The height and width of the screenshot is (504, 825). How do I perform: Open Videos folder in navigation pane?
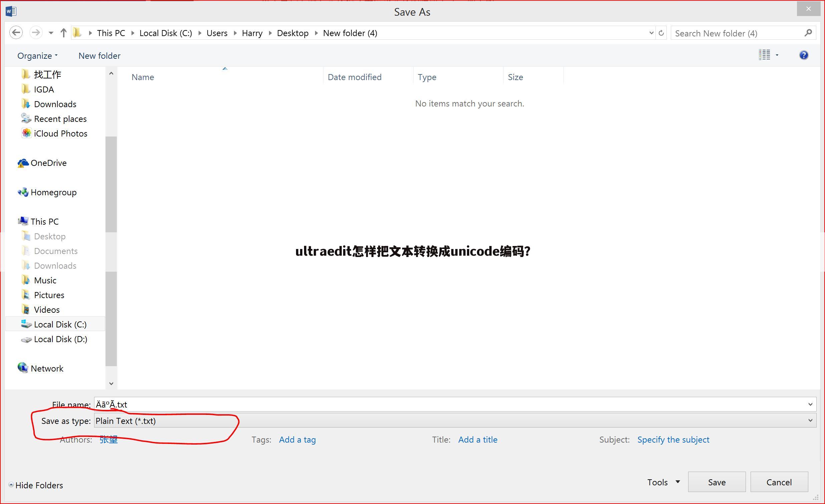point(46,310)
